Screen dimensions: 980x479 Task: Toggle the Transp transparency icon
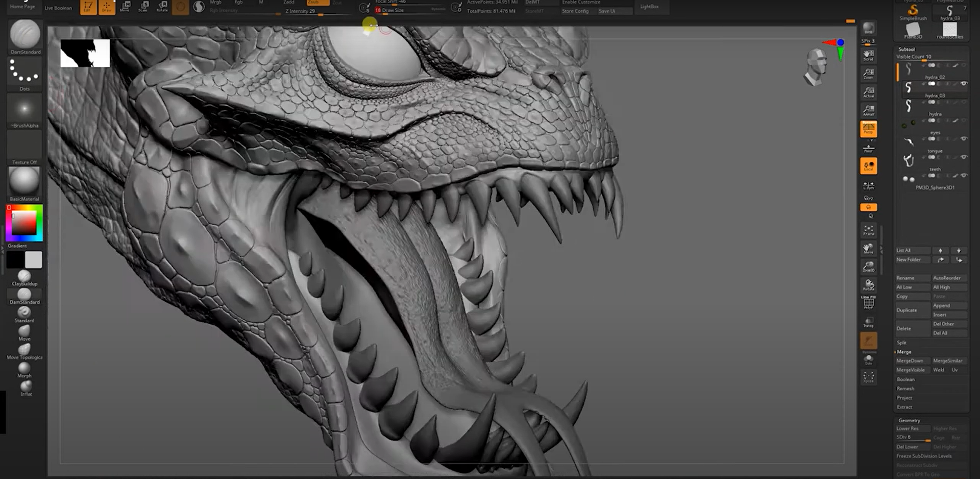(868, 322)
